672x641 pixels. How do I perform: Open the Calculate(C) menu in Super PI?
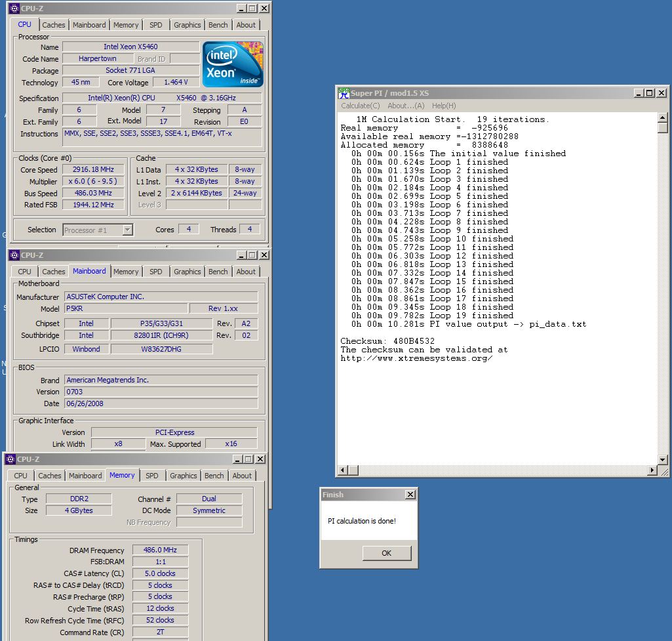tap(361, 106)
